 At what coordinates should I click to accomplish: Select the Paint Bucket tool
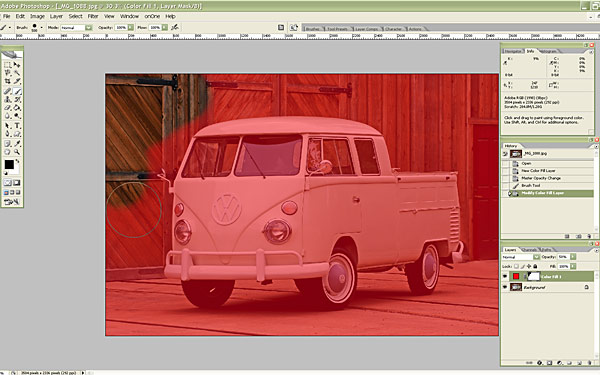(17, 107)
